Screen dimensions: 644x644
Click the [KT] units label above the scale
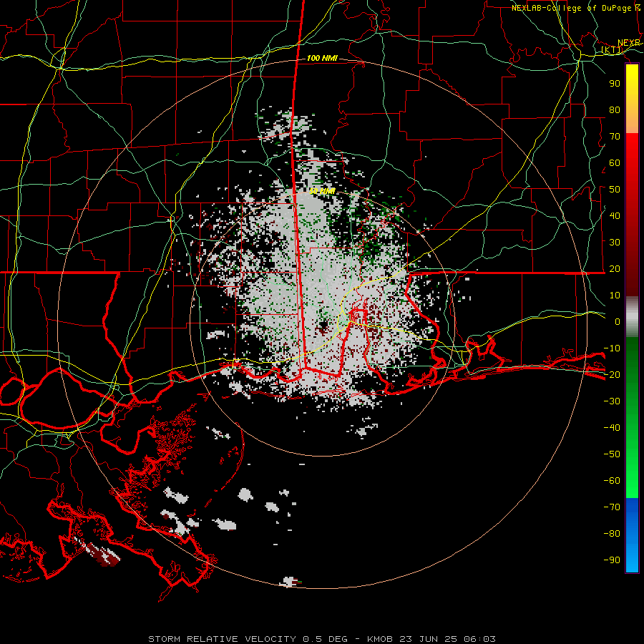point(612,49)
